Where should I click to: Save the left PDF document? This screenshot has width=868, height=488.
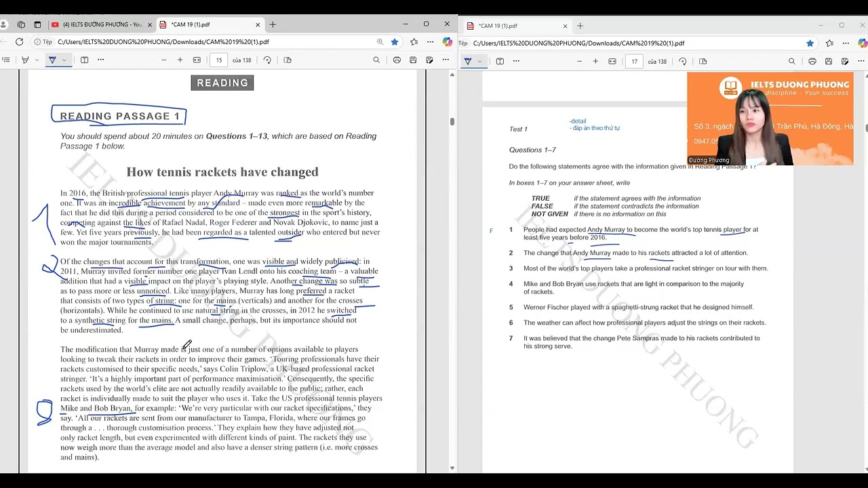point(413,60)
